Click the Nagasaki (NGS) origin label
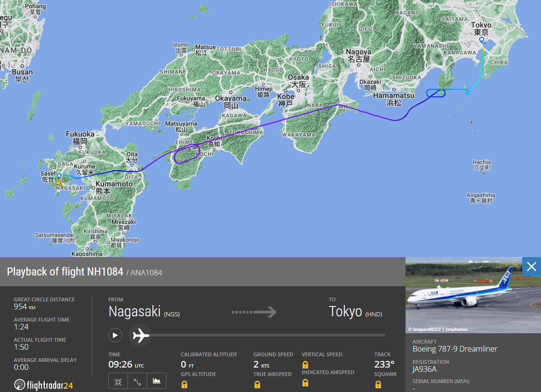This screenshot has height=392, width=541. tap(144, 312)
